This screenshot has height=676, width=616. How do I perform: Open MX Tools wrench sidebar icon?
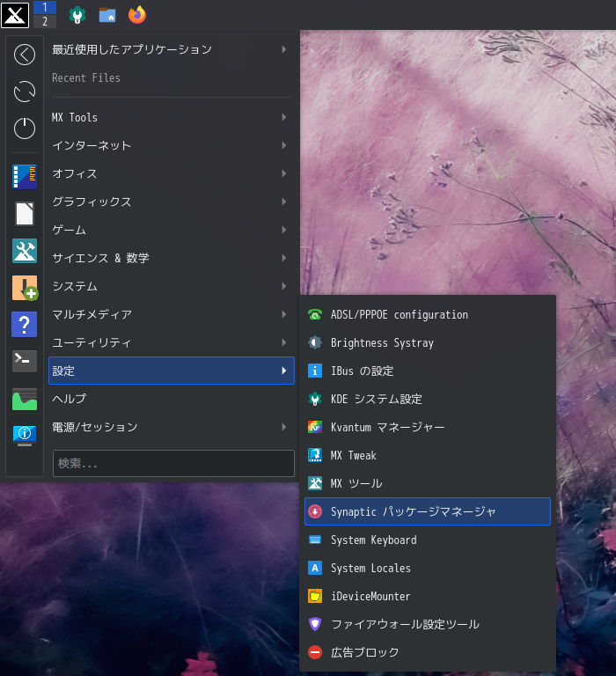(x=25, y=251)
